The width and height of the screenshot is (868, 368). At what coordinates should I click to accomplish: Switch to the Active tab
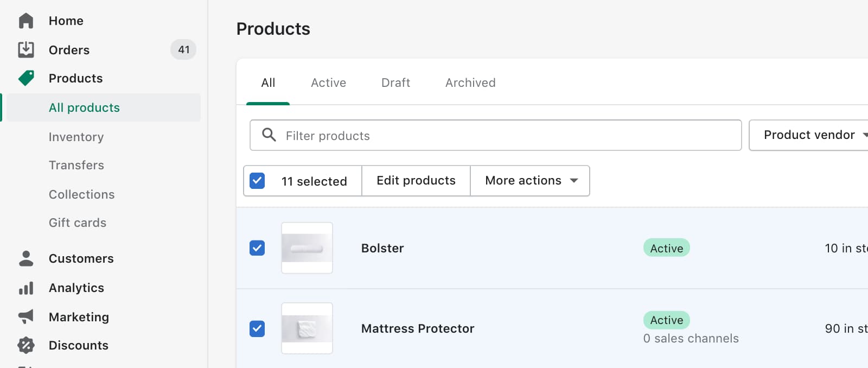coord(328,83)
